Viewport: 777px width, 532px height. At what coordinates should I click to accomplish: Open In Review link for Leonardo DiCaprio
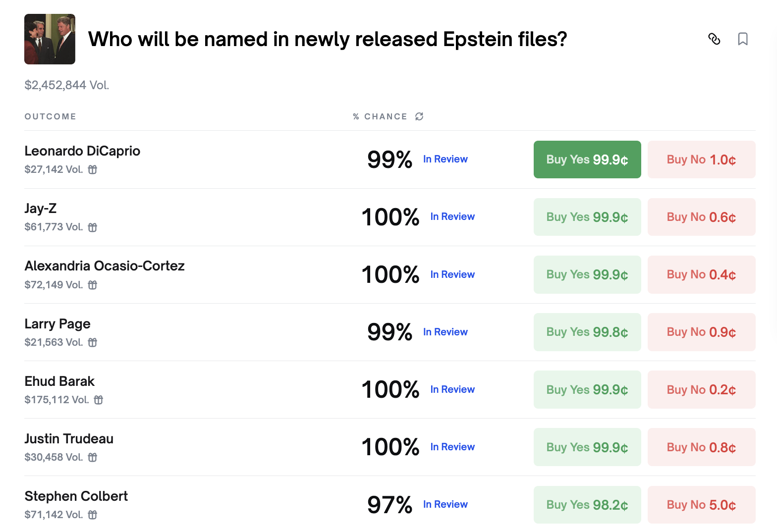[445, 159]
